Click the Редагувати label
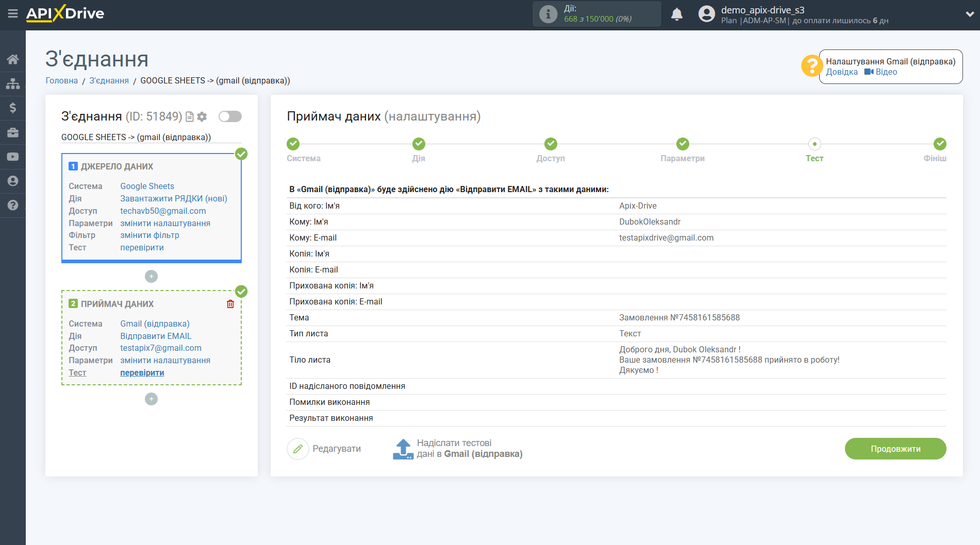Screen dimensions: 980x545 [x=337, y=449]
